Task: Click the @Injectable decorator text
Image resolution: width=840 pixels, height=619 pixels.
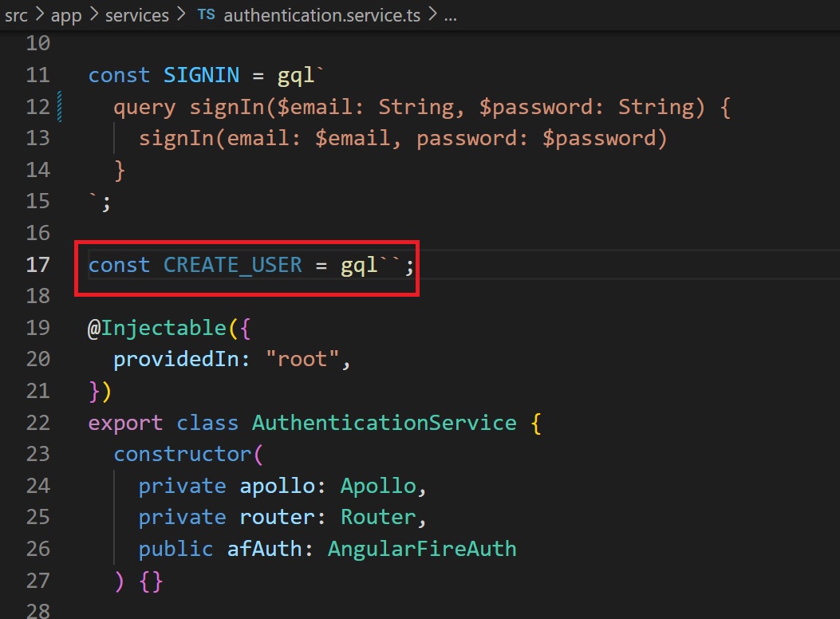Action: click(157, 328)
